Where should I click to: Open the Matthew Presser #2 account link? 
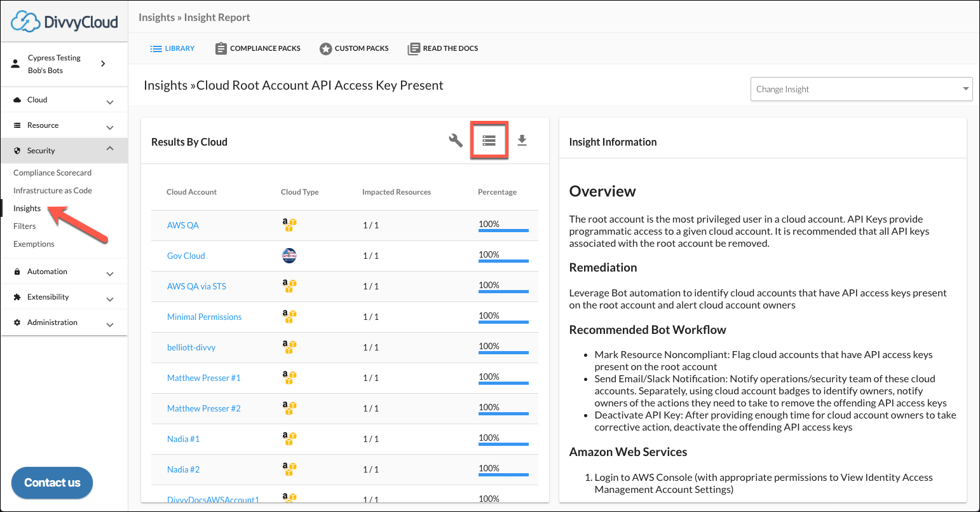click(x=204, y=408)
